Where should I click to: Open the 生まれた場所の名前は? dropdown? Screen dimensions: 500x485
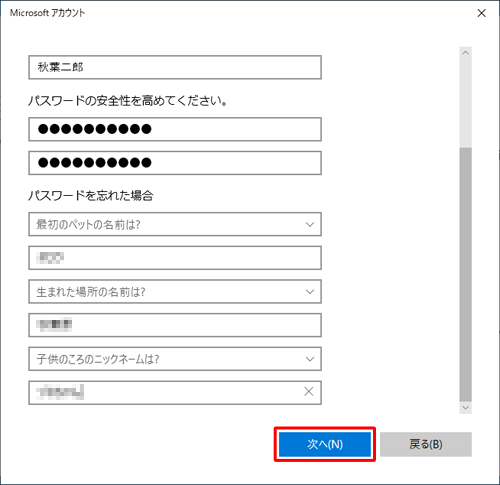click(175, 292)
